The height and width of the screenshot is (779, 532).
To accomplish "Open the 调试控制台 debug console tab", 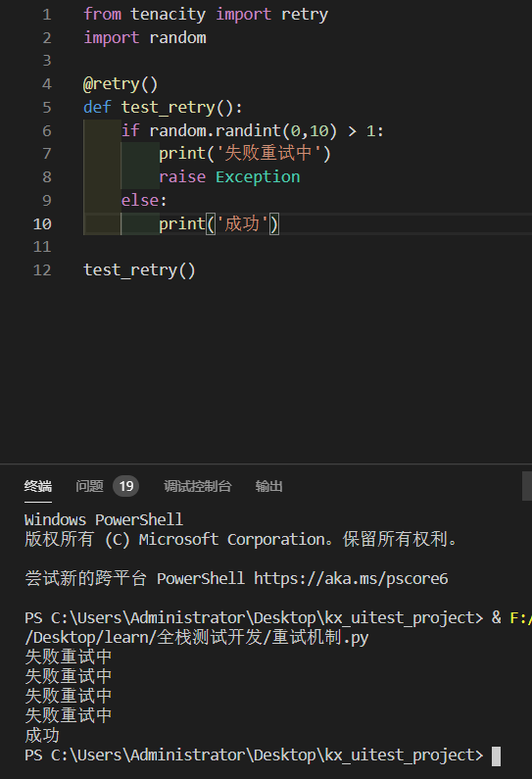I will (x=198, y=486).
